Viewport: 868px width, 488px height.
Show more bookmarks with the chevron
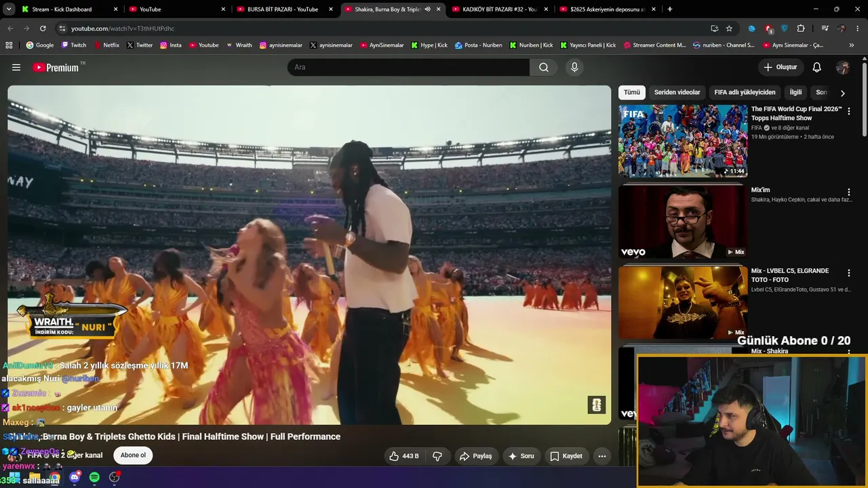click(x=852, y=45)
